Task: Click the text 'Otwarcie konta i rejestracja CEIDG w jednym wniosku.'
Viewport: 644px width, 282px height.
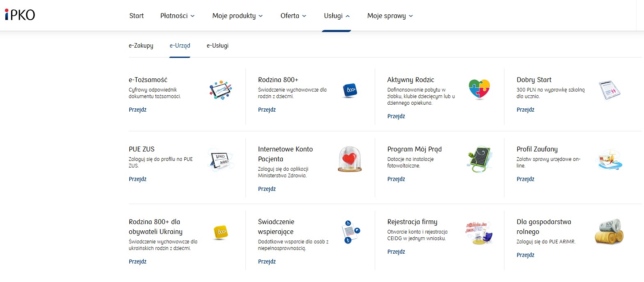Action: click(x=417, y=235)
